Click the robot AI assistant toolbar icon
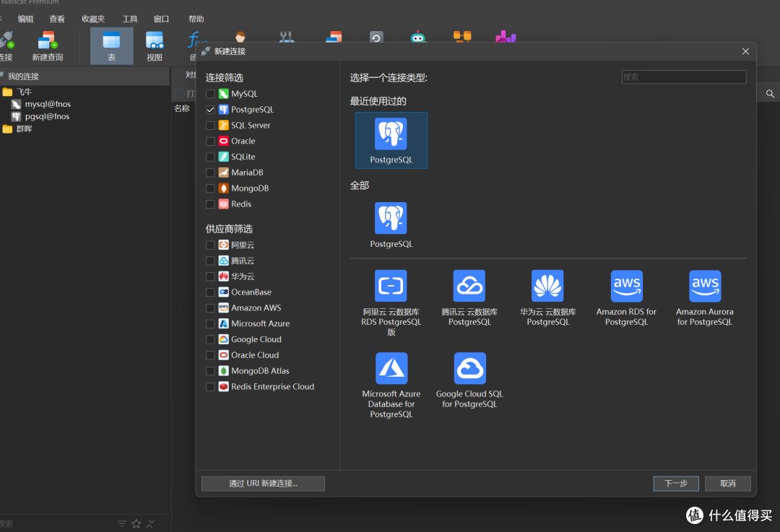The image size is (780, 532). tap(418, 37)
